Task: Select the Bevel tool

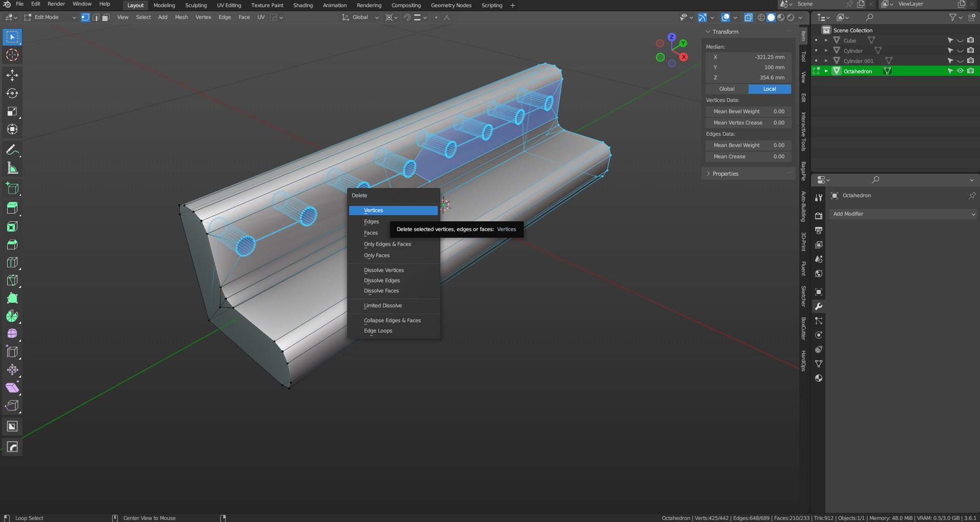Action: (x=12, y=244)
